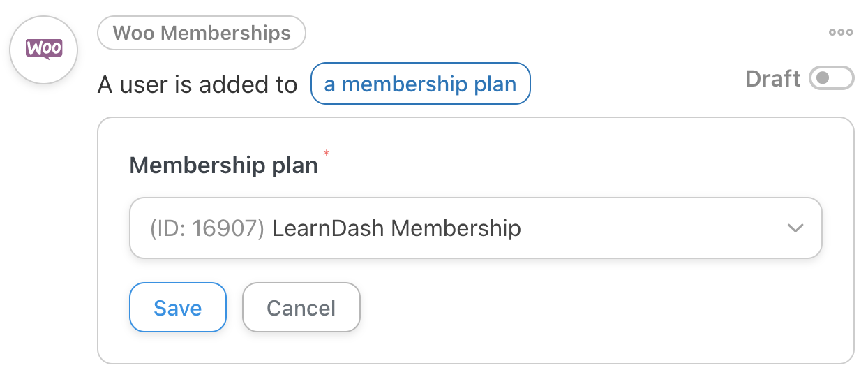Screen dimensions: 868x377
Task: Click the 'a membership plan' token
Action: [420, 84]
